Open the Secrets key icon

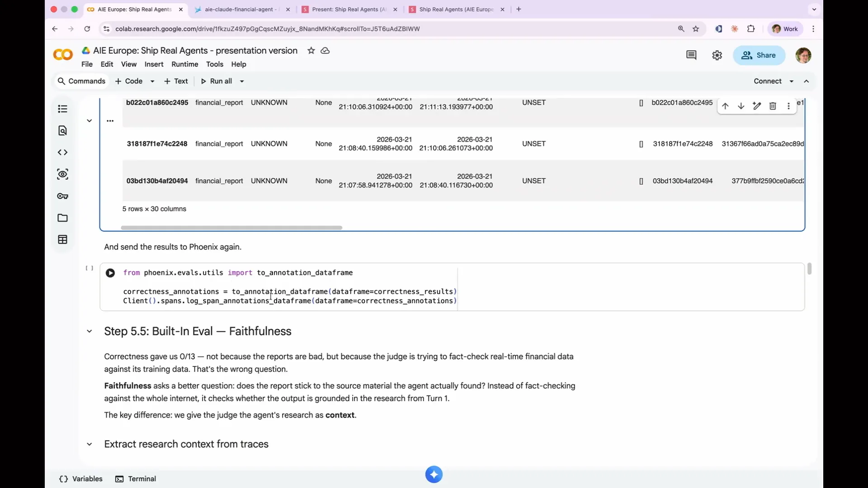63,196
